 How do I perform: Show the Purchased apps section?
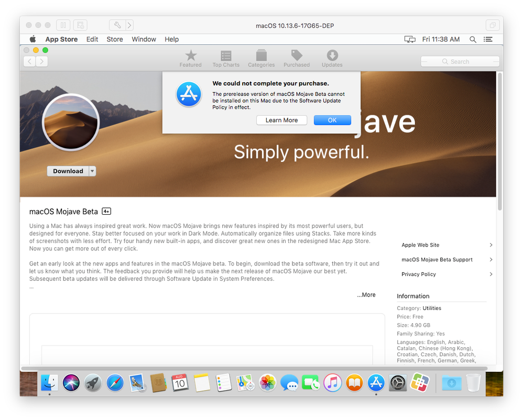click(297, 59)
